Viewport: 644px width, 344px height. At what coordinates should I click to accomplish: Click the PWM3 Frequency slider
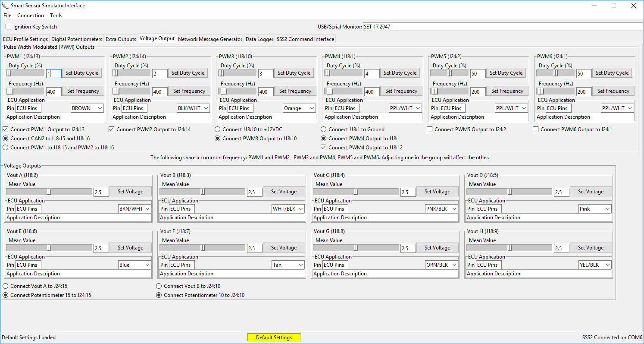237,91
